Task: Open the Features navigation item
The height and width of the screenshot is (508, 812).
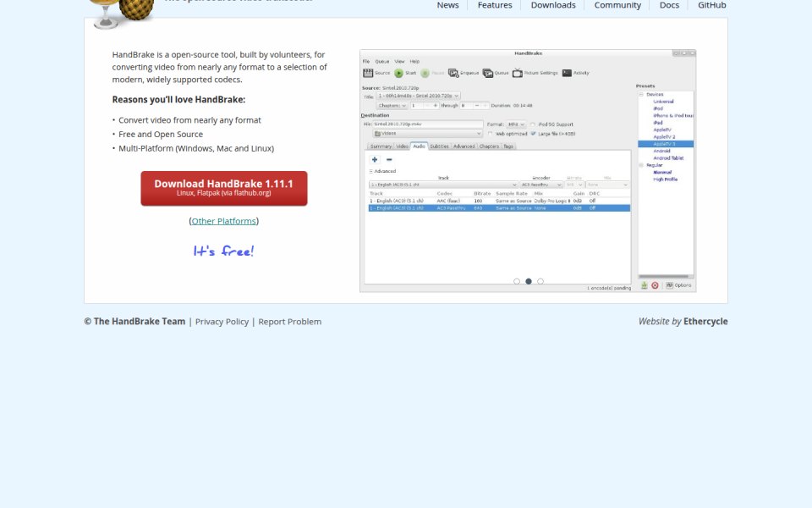Action: tap(495, 5)
